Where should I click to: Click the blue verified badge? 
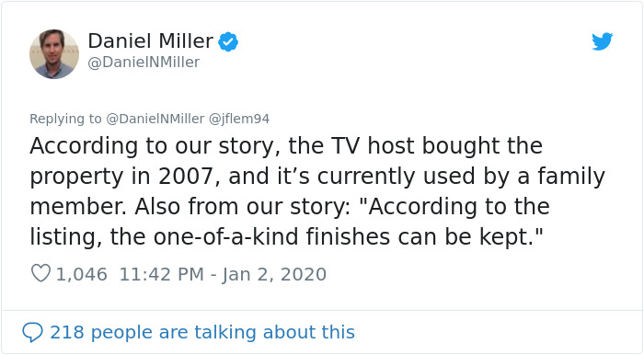click(228, 41)
